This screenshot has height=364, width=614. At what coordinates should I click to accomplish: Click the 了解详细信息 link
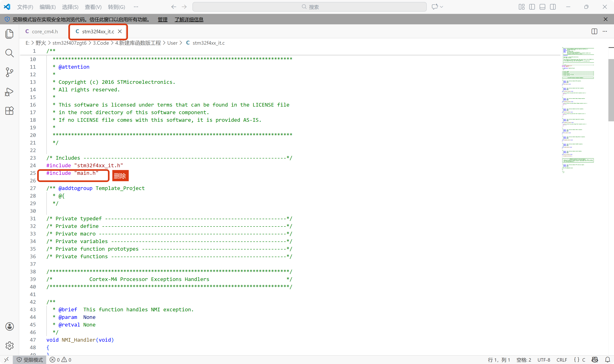189,19
